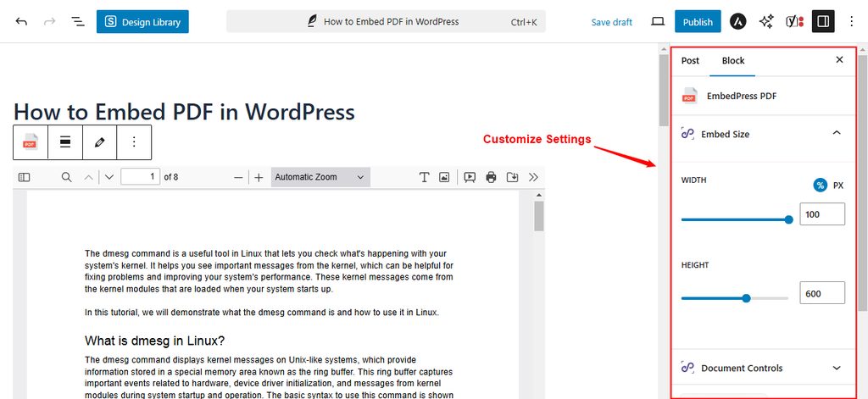Open the block alignment icon
The image size is (868, 399).
point(64,142)
